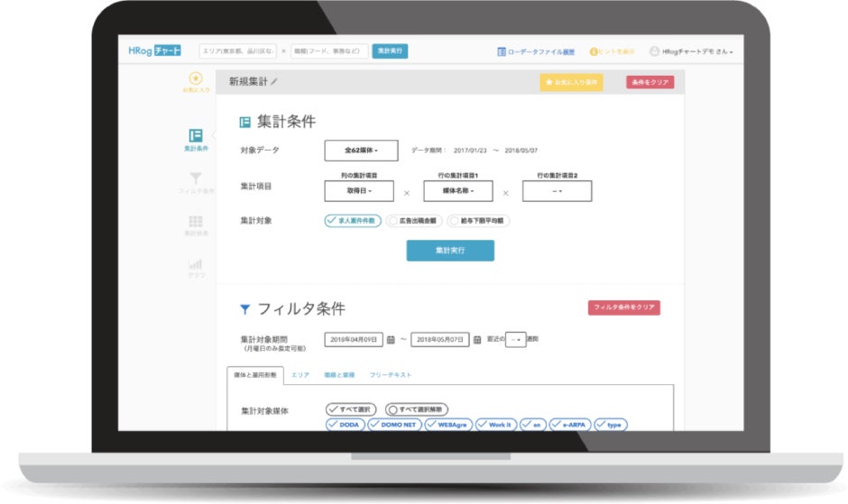Screen dimensions: 848x504
Task: Switch to the フリーテキスト tab
Action: (390, 375)
